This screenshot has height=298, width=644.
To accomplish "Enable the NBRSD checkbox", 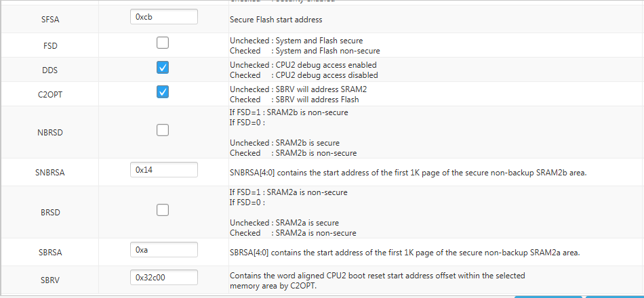I will pos(163,130).
